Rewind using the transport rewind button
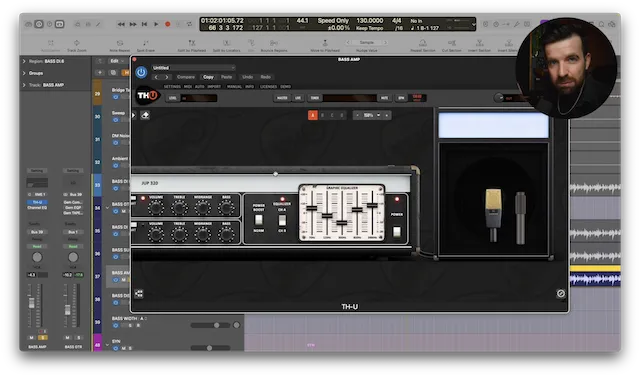The height and width of the screenshot is (377, 640). pos(121,24)
